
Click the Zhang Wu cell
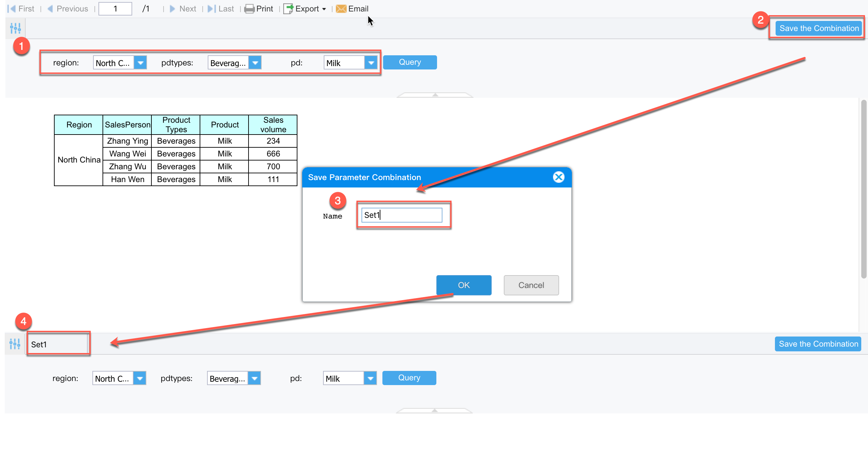[x=127, y=167]
